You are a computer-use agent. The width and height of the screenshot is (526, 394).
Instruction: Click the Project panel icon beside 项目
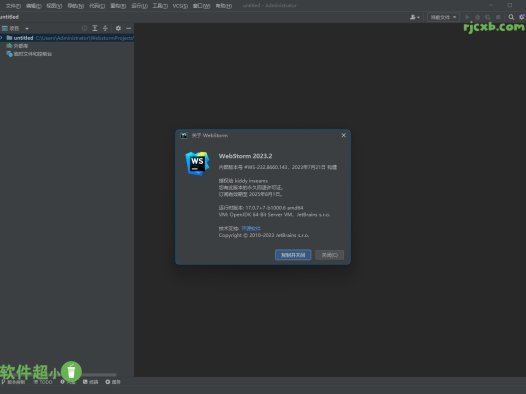tap(5, 29)
